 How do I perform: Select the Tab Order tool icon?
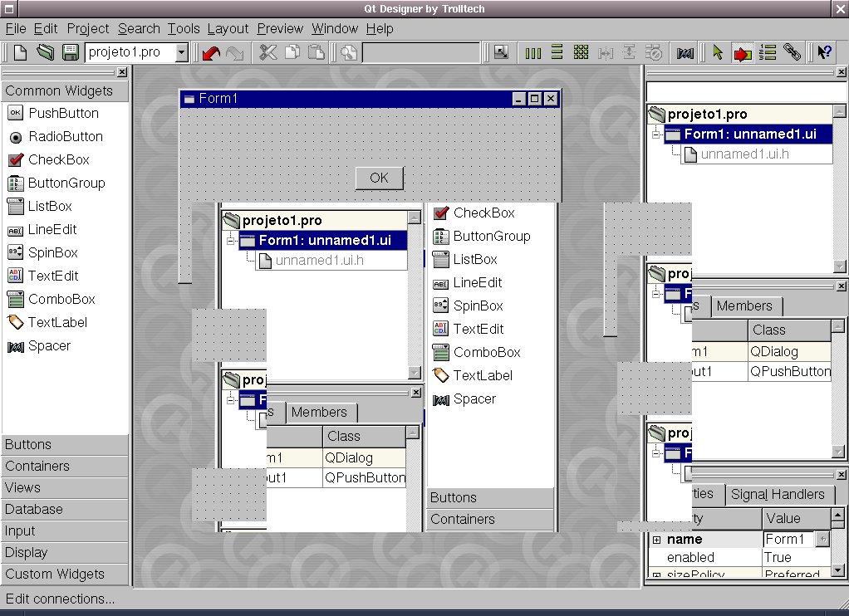tap(768, 52)
